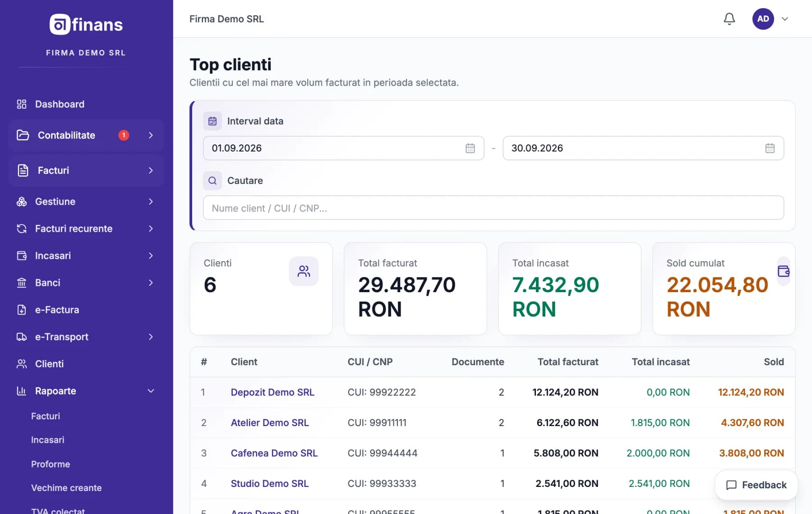Click the Sold column header
812x514 pixels.
point(774,362)
